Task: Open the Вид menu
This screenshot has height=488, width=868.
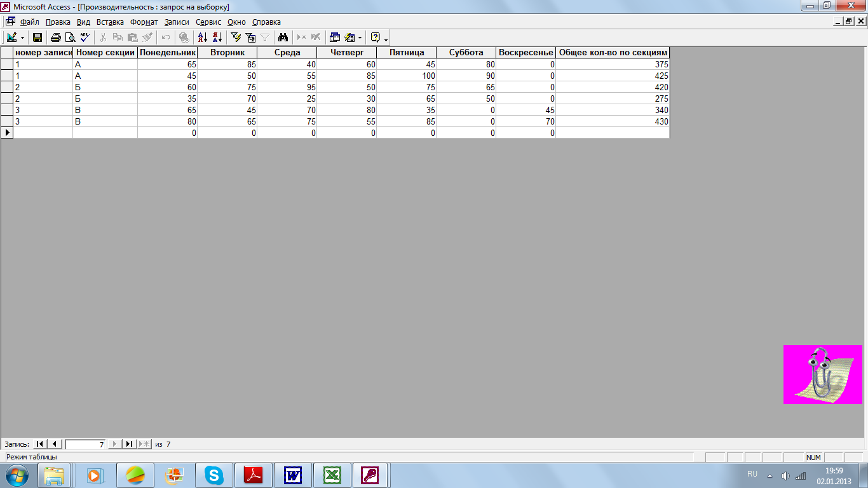Action: [83, 22]
